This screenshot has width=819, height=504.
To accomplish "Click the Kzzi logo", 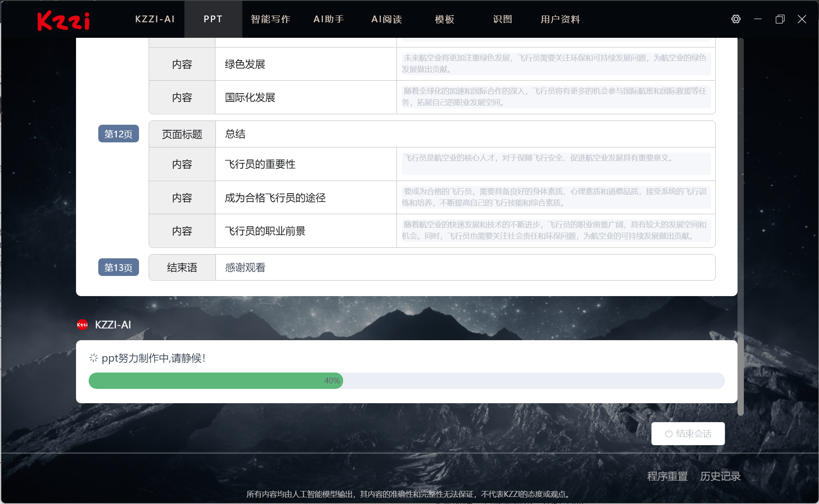I will pyautogui.click(x=63, y=20).
